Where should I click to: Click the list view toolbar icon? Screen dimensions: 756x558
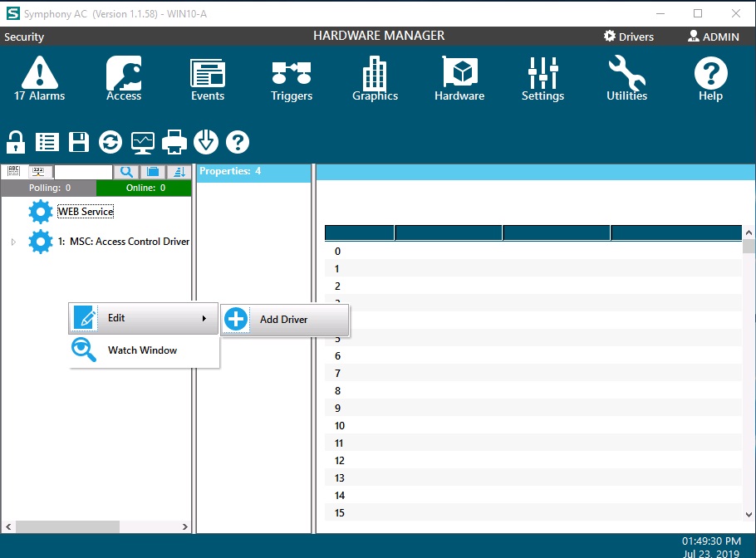pyautogui.click(x=47, y=142)
